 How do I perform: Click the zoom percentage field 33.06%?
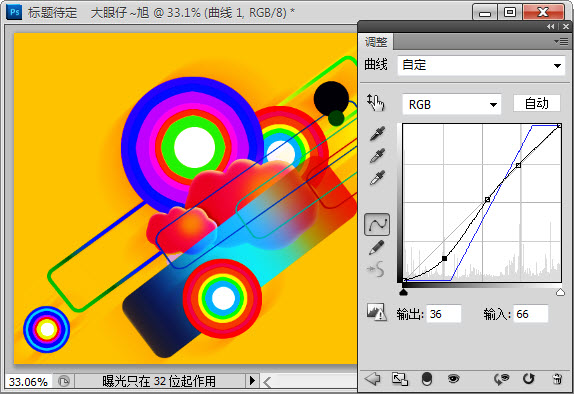28,382
